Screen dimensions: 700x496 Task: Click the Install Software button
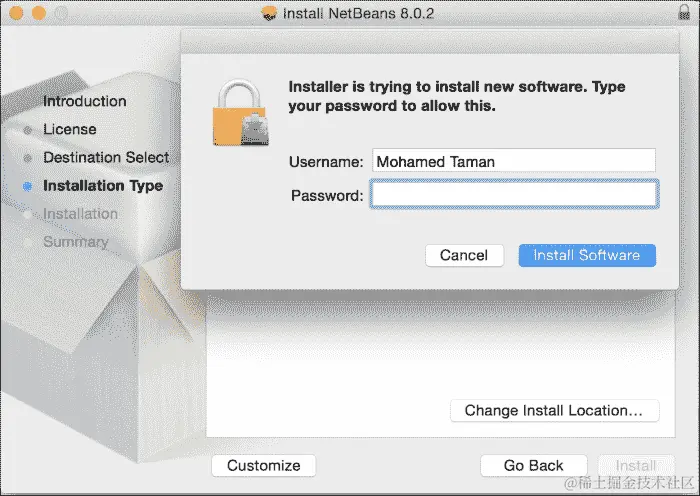[x=587, y=255]
